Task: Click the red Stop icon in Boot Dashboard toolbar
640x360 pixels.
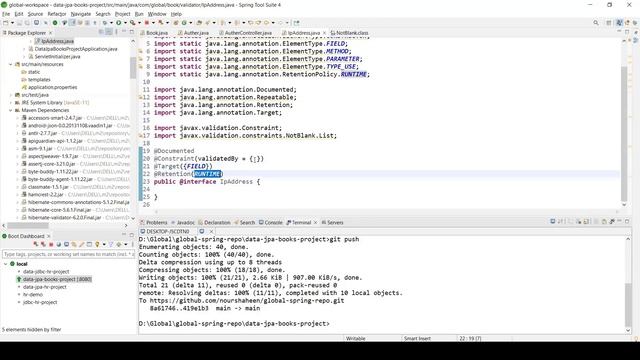Action: (x=51, y=244)
